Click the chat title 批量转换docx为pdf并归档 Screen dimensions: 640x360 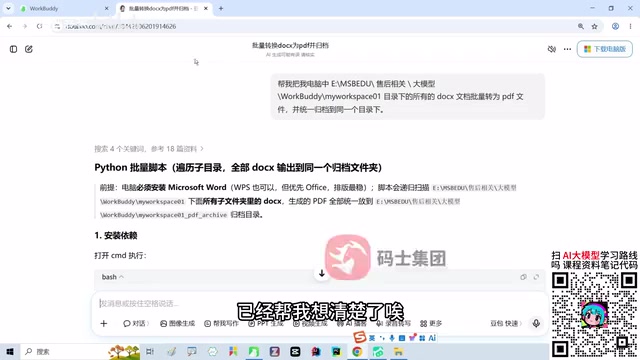[290, 45]
